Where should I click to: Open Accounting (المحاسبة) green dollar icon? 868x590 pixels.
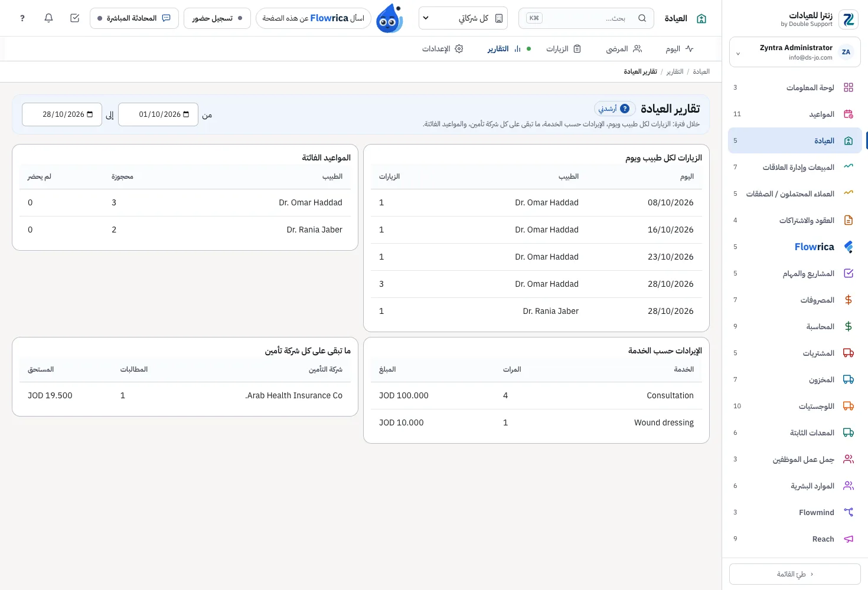849,326
